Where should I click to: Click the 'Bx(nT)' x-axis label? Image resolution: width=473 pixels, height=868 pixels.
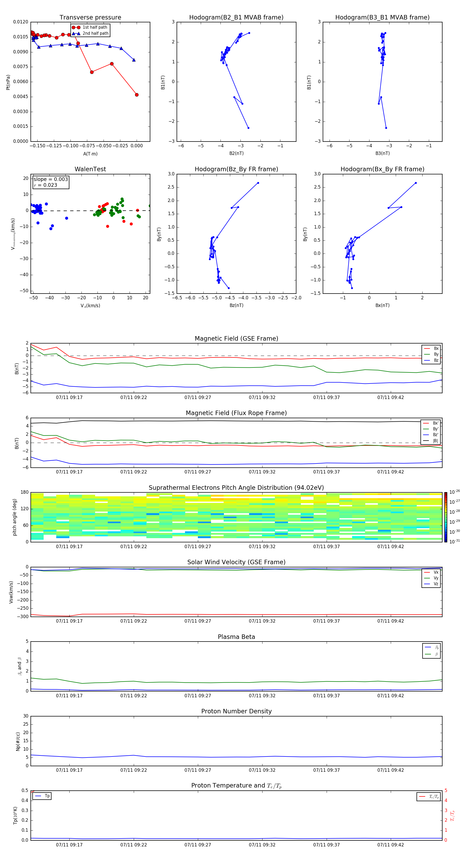(x=382, y=305)
